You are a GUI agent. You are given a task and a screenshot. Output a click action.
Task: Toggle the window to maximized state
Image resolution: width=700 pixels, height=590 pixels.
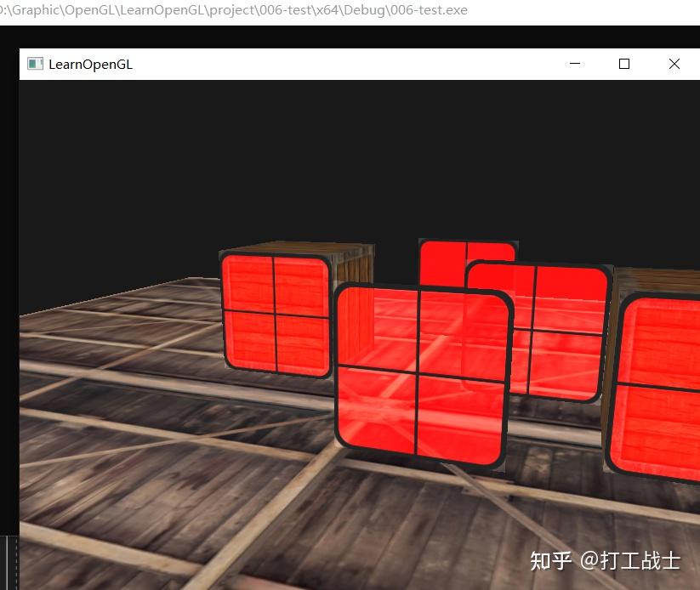(x=624, y=64)
